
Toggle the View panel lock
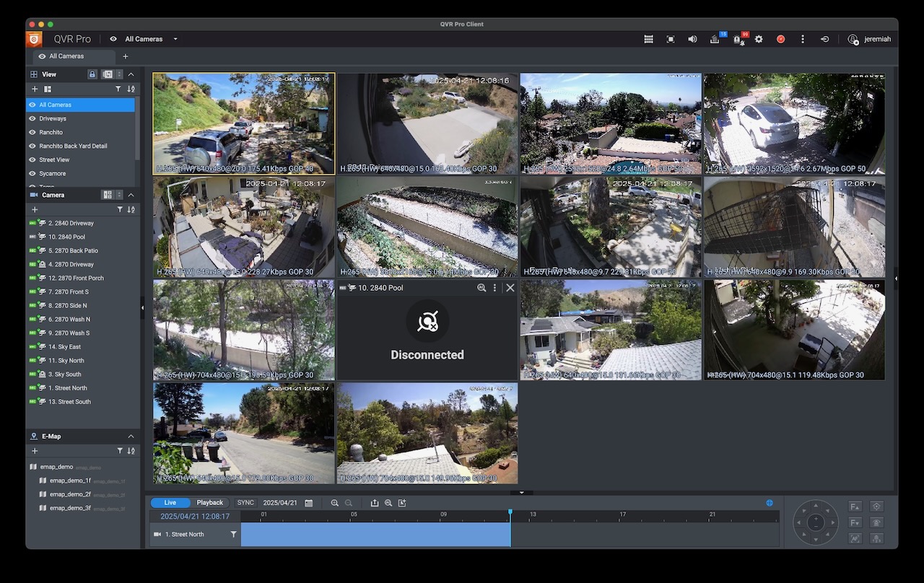(x=92, y=74)
